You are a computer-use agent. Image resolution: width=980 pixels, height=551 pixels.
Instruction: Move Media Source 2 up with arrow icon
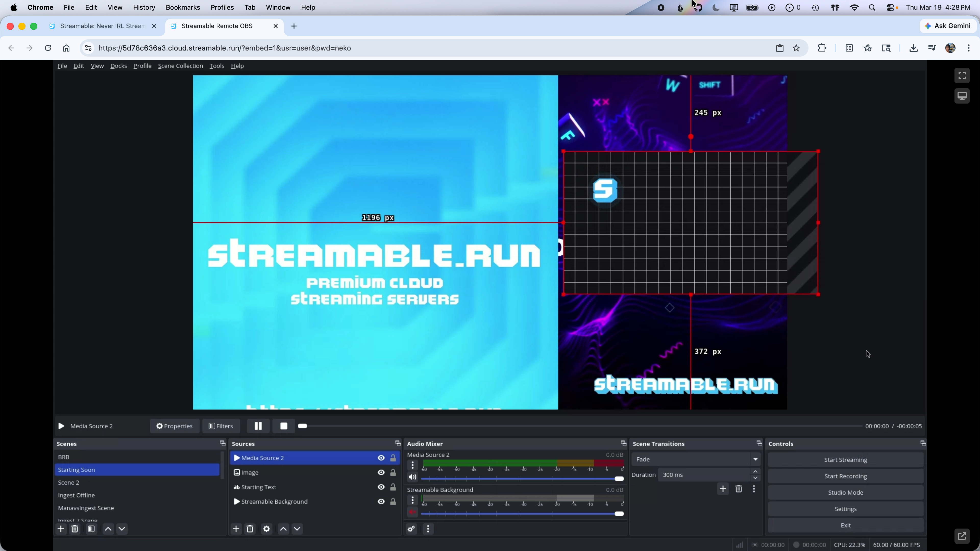(283, 529)
